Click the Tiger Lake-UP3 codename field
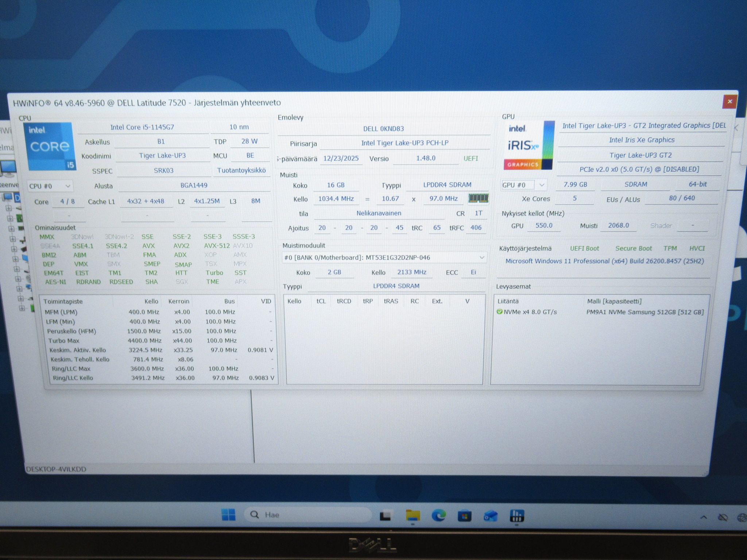747x560 pixels. pyautogui.click(x=162, y=156)
